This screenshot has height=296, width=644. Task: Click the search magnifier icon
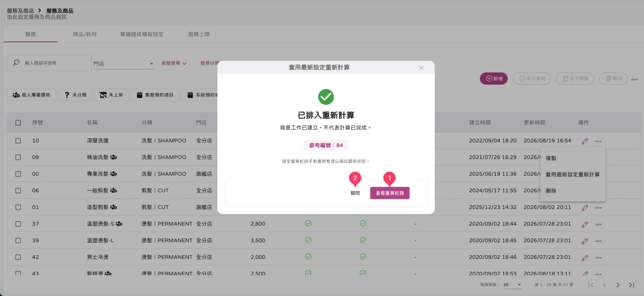click(17, 63)
